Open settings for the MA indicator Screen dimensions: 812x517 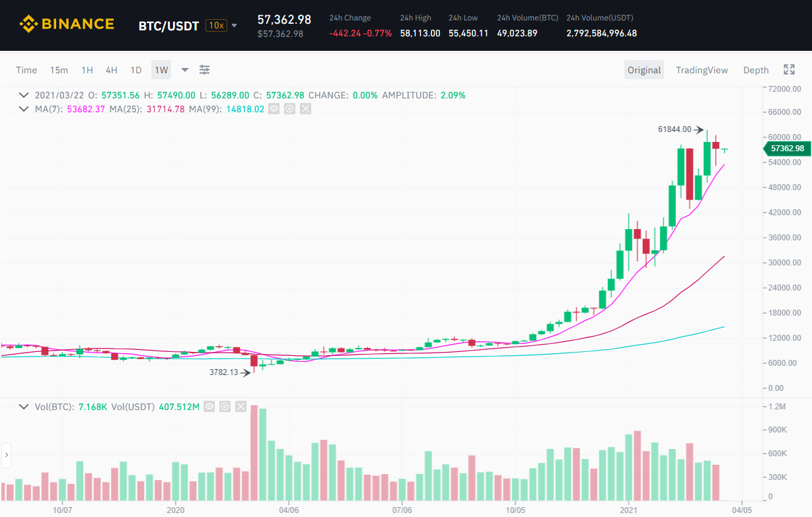tap(289, 109)
